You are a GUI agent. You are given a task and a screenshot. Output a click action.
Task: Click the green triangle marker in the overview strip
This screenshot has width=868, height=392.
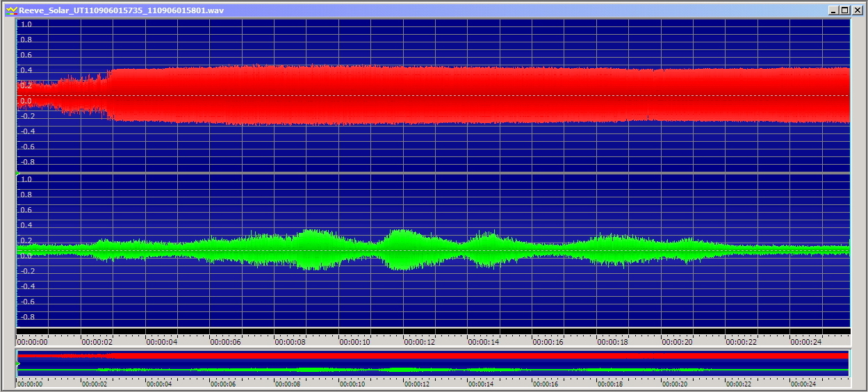[18, 364]
